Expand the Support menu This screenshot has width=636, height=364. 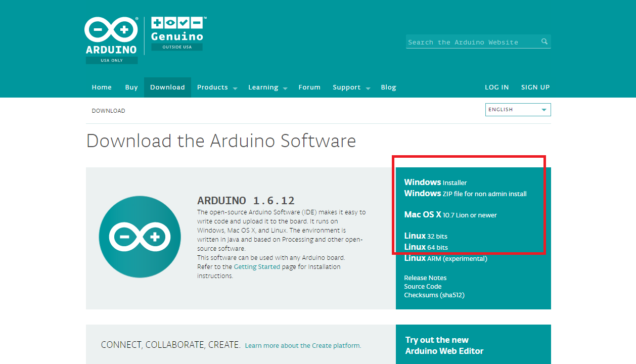[351, 87]
